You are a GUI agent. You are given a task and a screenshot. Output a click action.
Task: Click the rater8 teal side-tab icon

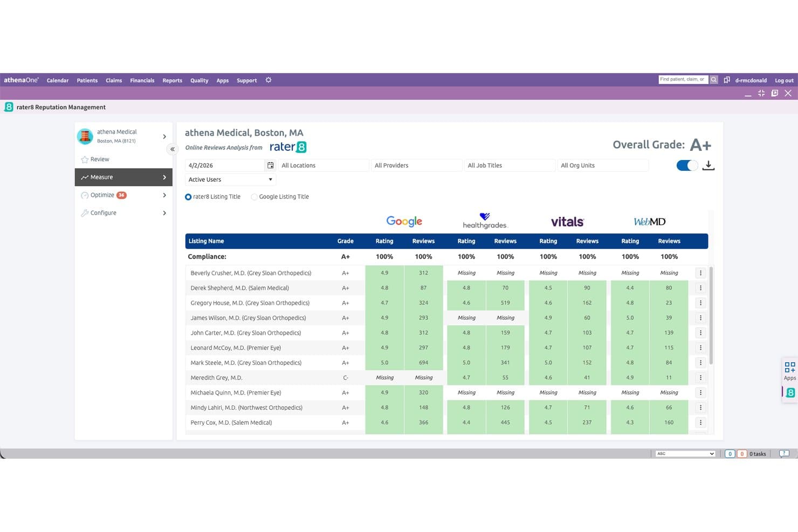point(790,392)
